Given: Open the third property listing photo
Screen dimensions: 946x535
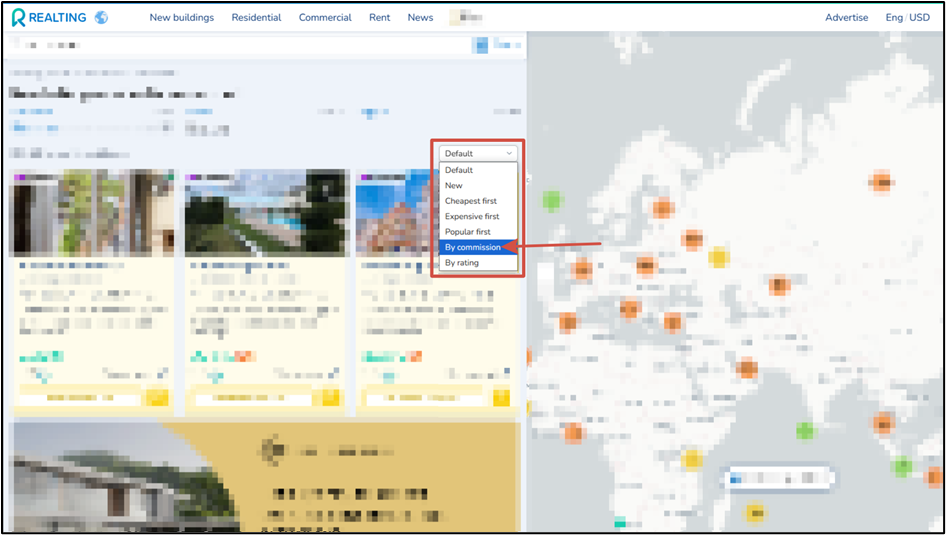Looking at the screenshot, I should 395,214.
